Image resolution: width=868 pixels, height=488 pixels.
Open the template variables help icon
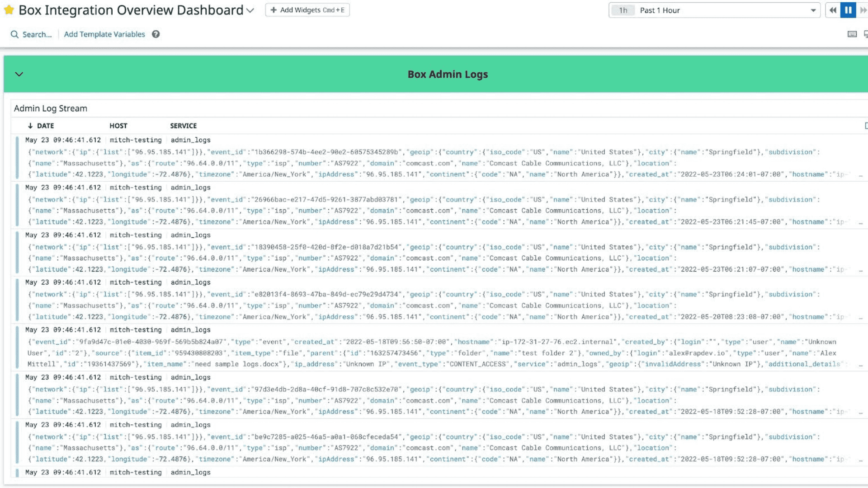click(x=156, y=34)
